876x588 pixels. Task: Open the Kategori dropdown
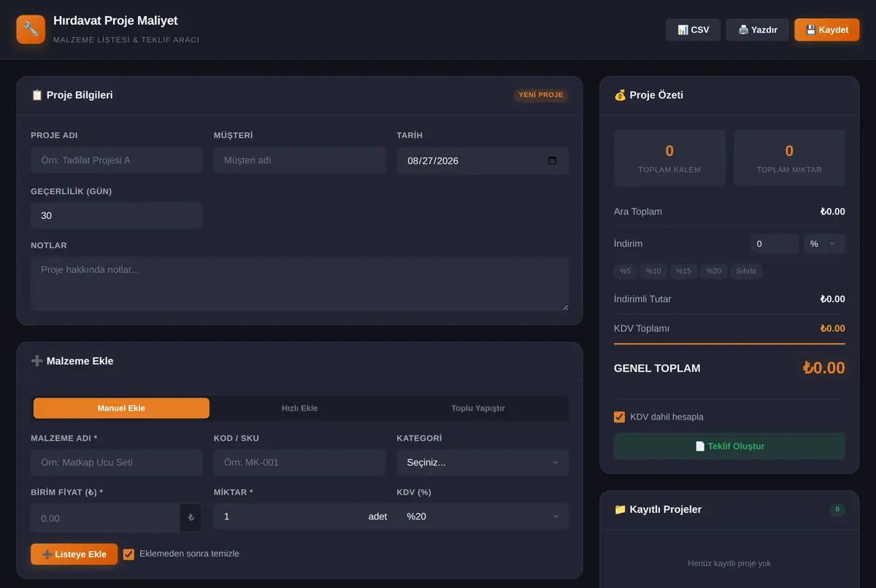click(x=483, y=463)
